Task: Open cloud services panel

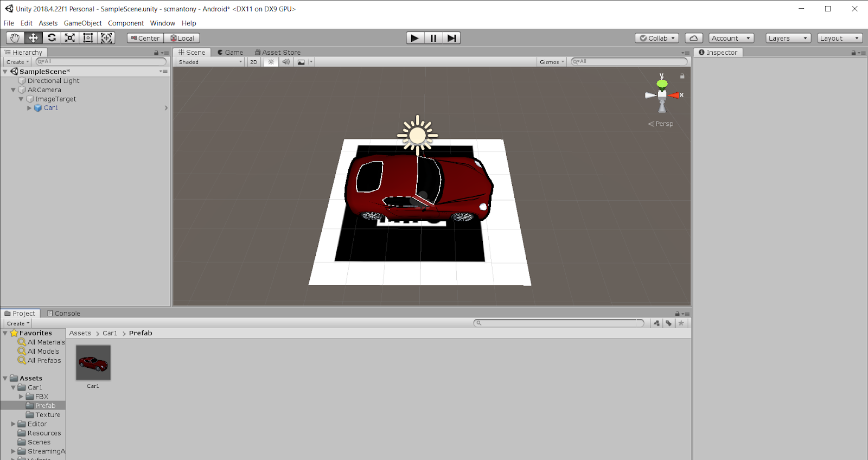Action: pyautogui.click(x=694, y=38)
